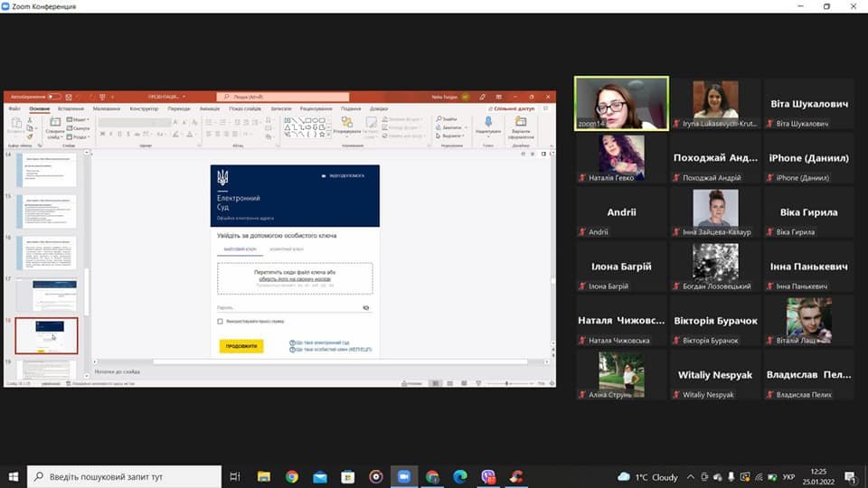Open Chrome from the taskbar
This screenshot has height=488, width=868.
pos(292,476)
